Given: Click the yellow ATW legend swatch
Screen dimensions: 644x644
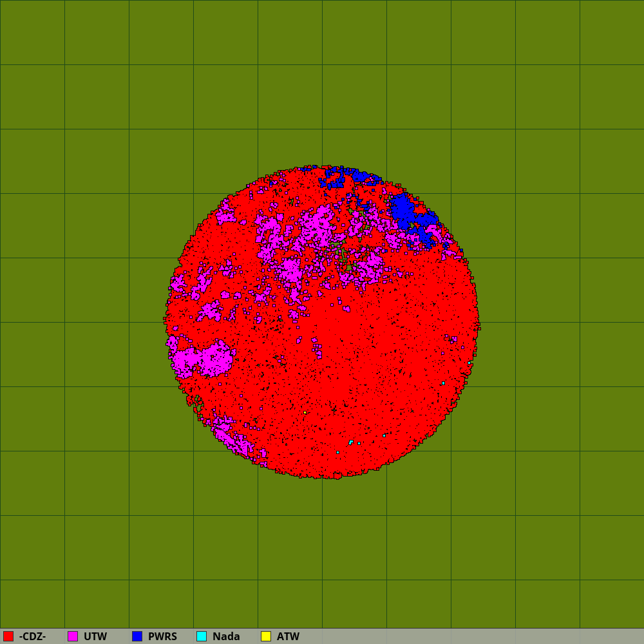Looking at the screenshot, I should click(266, 636).
